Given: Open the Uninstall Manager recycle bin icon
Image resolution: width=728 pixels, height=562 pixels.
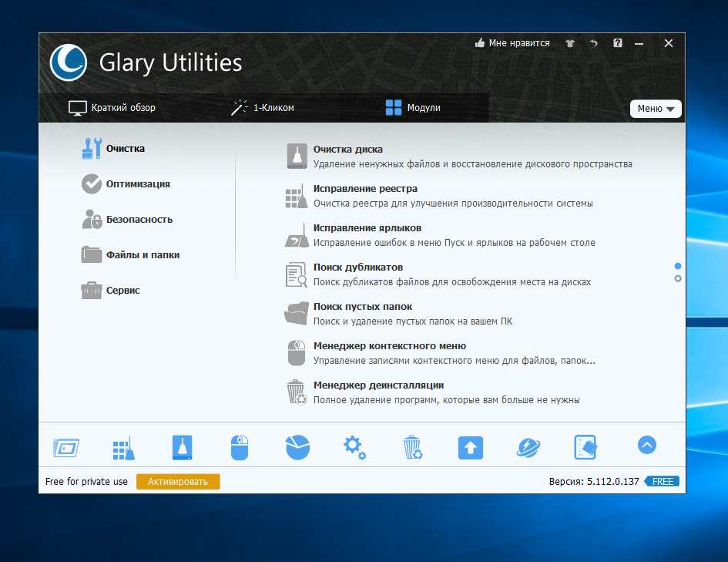Looking at the screenshot, I should tap(412, 446).
